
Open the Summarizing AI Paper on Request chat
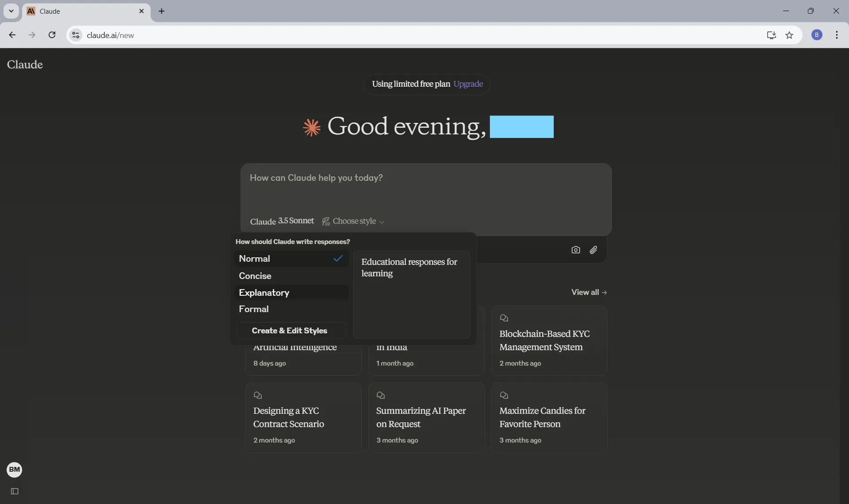(x=426, y=418)
